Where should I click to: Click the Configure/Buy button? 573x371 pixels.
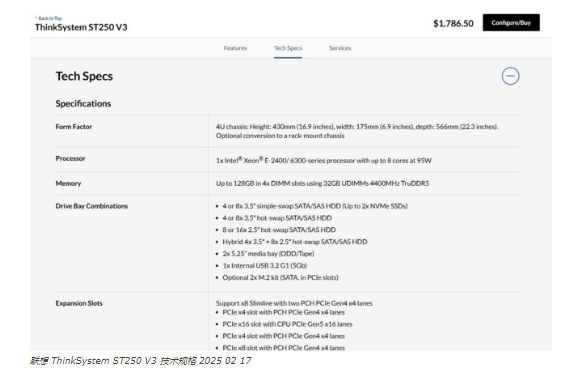[511, 23]
